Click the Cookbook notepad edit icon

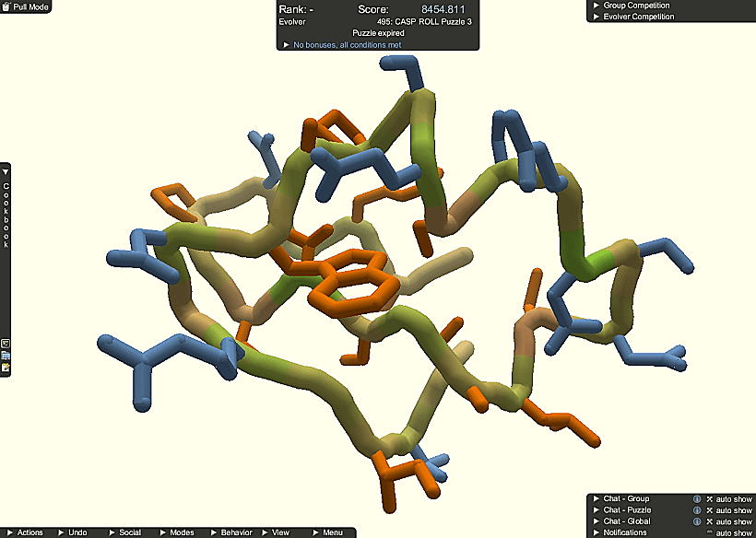pos(6,368)
